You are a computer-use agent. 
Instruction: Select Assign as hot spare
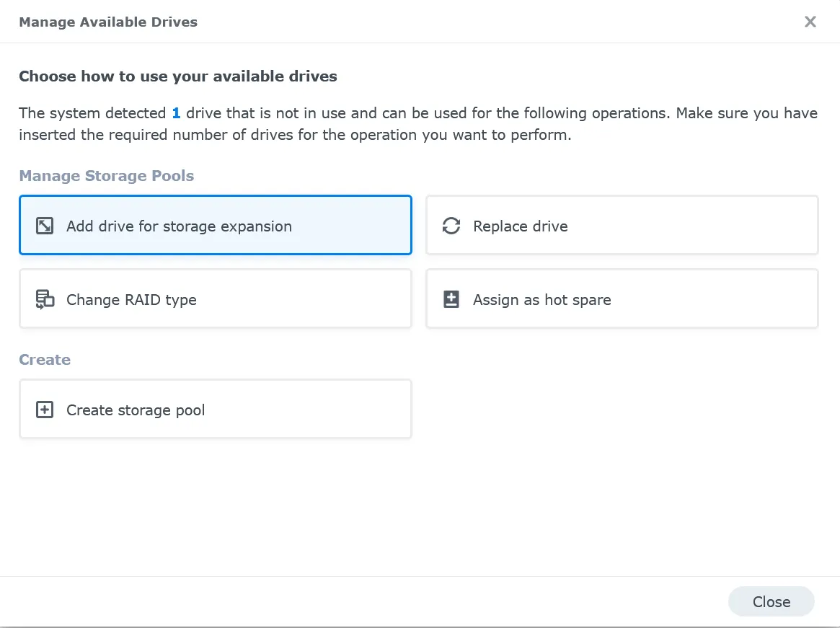[x=622, y=298]
